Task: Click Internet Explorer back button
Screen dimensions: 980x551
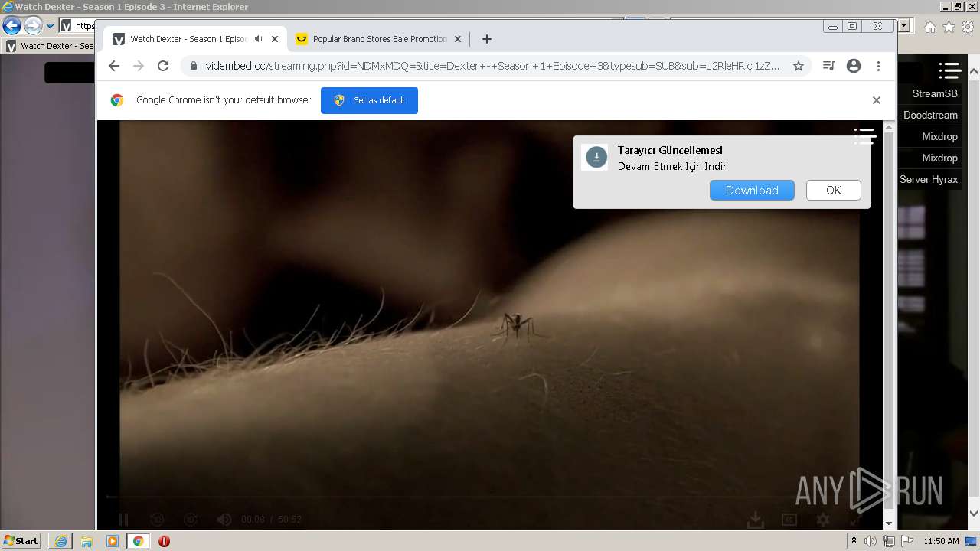Action: coord(11,26)
